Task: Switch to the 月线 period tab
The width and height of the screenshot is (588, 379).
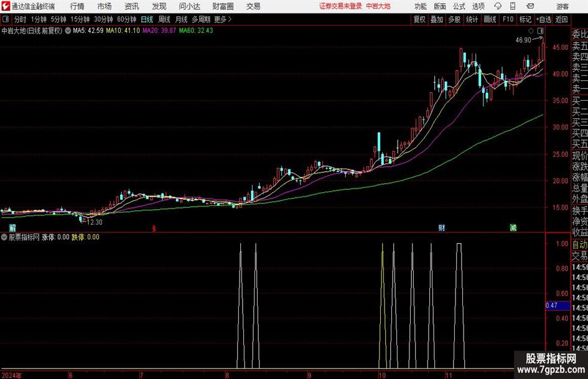Action: (182, 19)
